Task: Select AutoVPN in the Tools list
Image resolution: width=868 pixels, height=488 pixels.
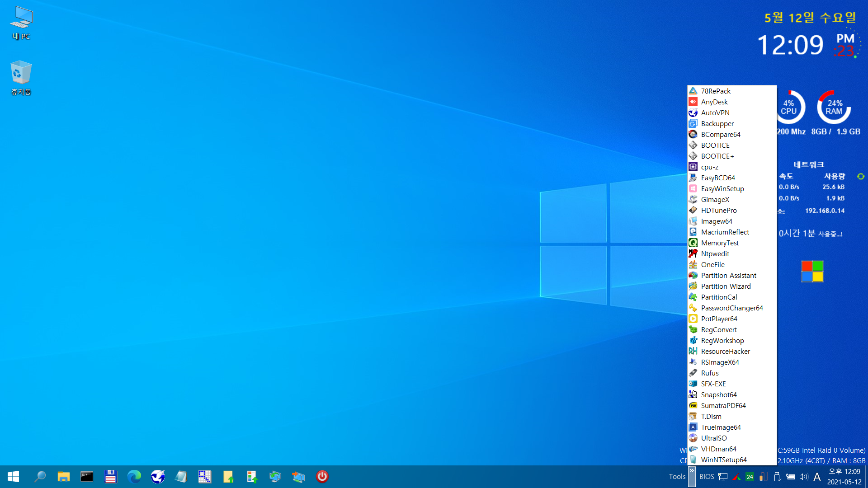Action: 732,113
